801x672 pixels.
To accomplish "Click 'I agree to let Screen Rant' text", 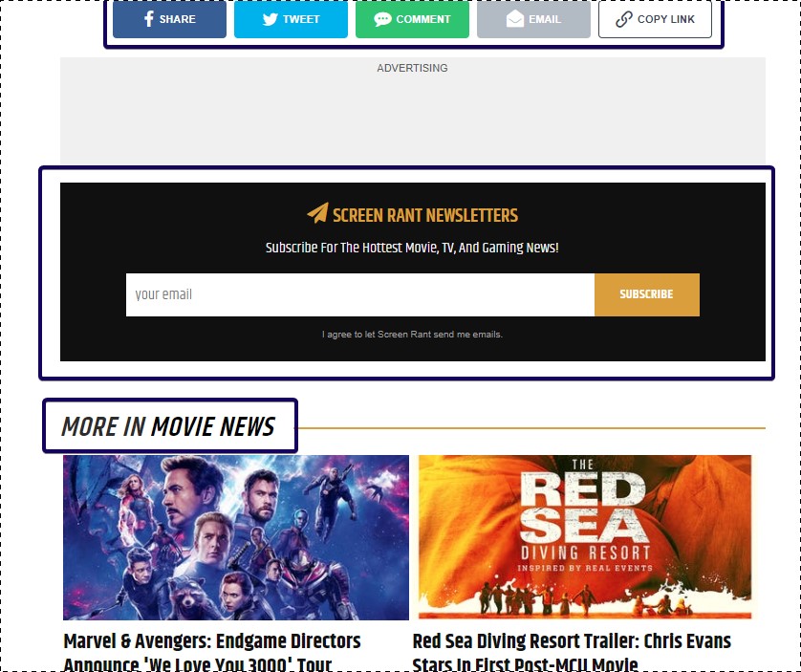I will click(x=412, y=335).
